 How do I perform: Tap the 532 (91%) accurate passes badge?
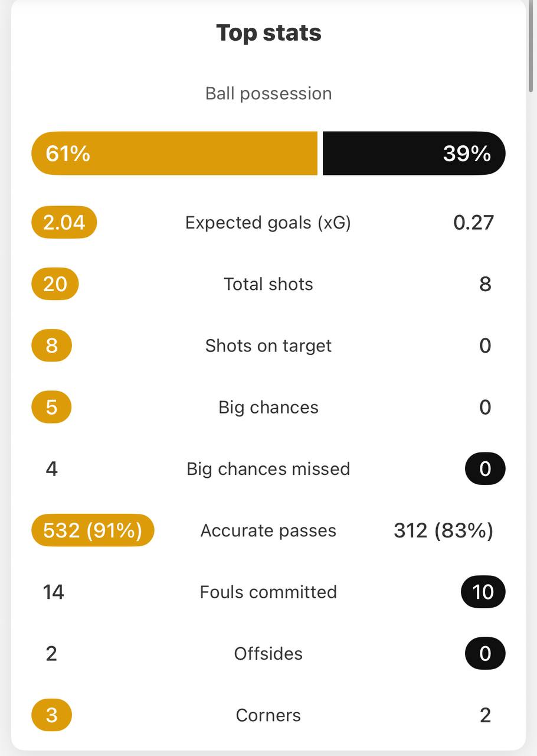point(93,530)
